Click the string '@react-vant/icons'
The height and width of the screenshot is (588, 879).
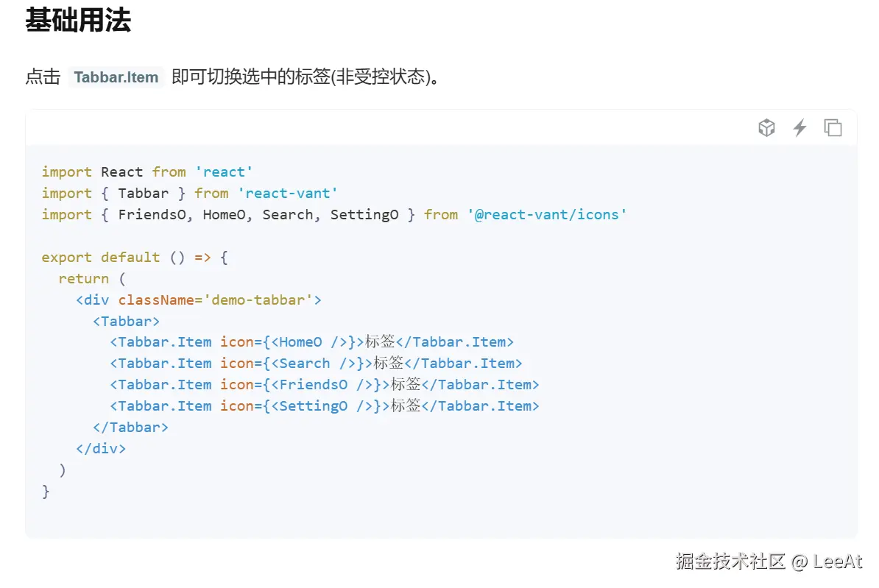546,214
